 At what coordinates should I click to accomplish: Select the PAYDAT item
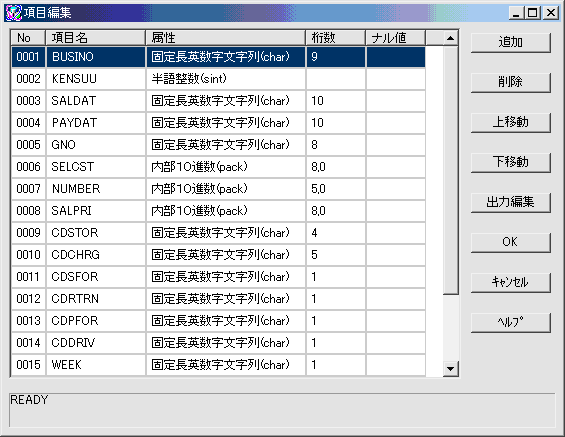96,123
